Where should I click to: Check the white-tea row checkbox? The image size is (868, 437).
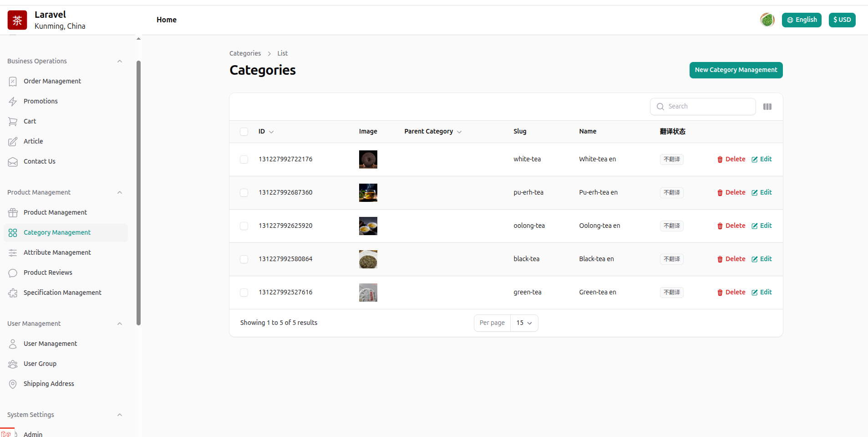point(244,159)
